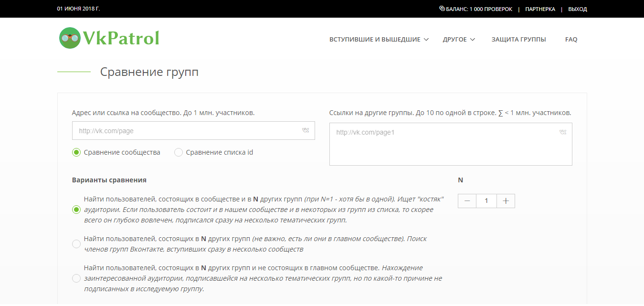
Task: Focus the community address input field
Action: [x=193, y=130]
